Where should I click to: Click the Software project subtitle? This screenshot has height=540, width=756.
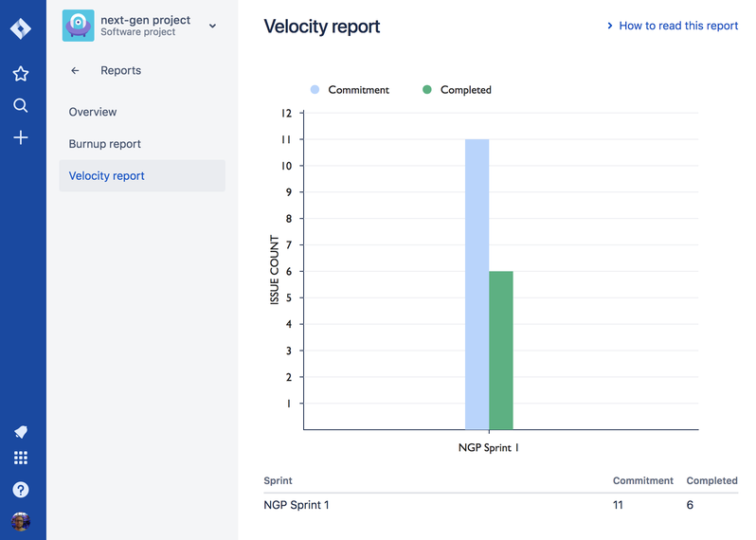(138, 32)
